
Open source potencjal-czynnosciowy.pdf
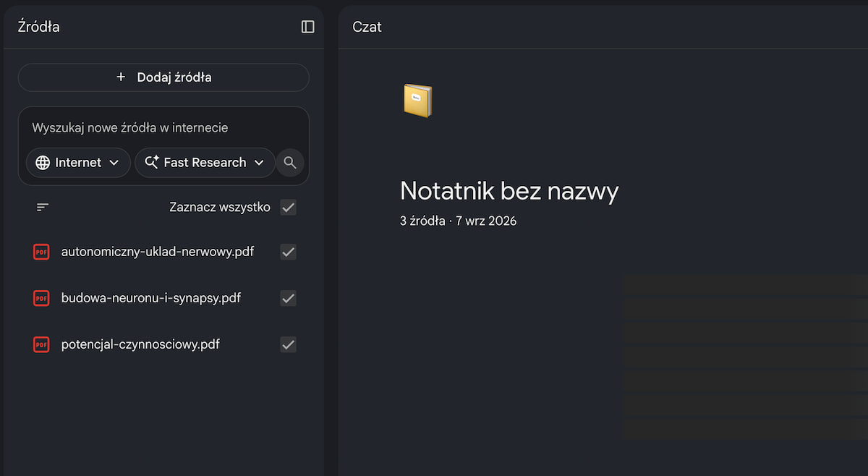point(140,344)
